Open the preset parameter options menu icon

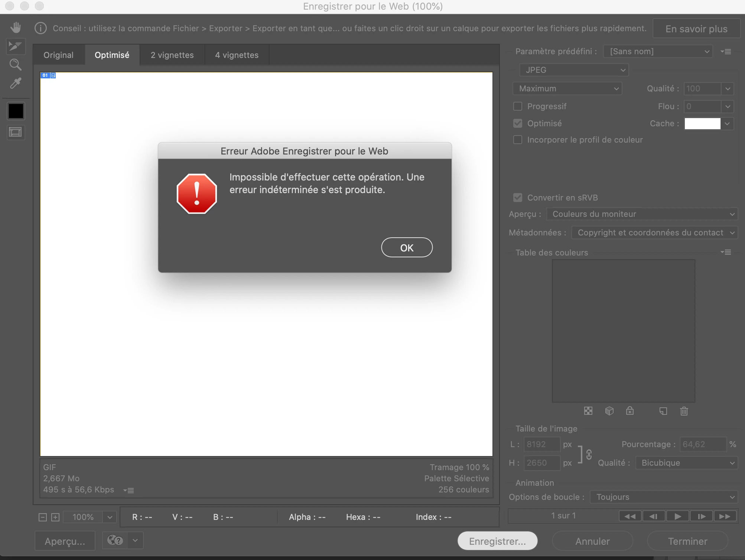click(x=726, y=52)
